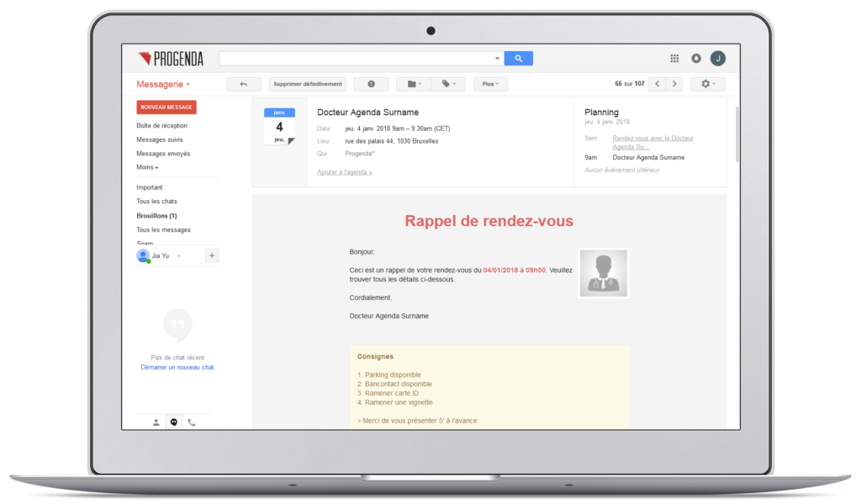Open the phone calls tab icon
The height and width of the screenshot is (504, 861).
192,423
